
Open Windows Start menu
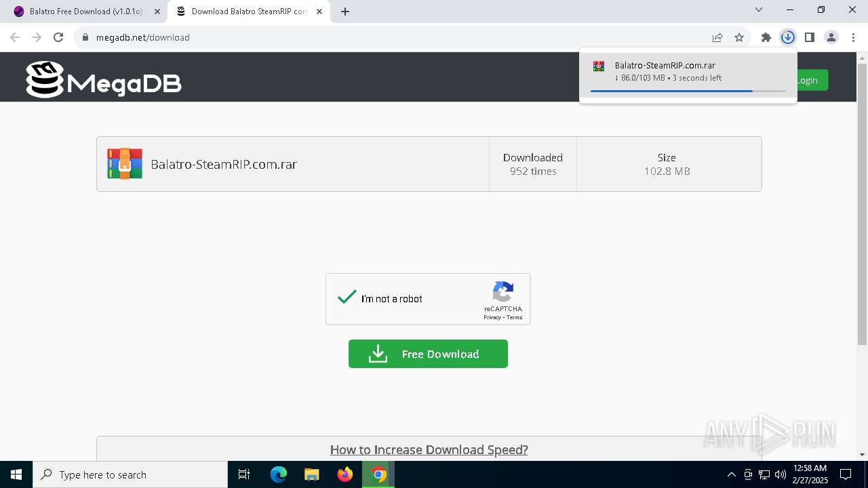coord(16,474)
